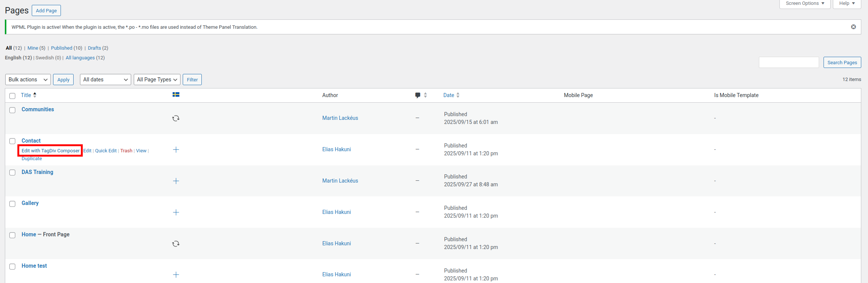Dismiss the WPML plugin notice
The width and height of the screenshot is (868, 283).
coord(853,27)
